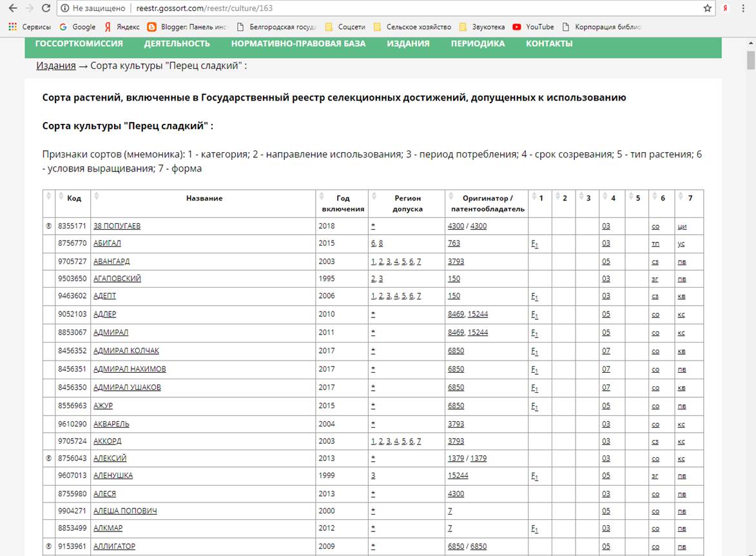This screenshot has height=556, width=756.
Task: Open originator 15244 link in АЛЕНУШКА row
Action: (x=458, y=476)
